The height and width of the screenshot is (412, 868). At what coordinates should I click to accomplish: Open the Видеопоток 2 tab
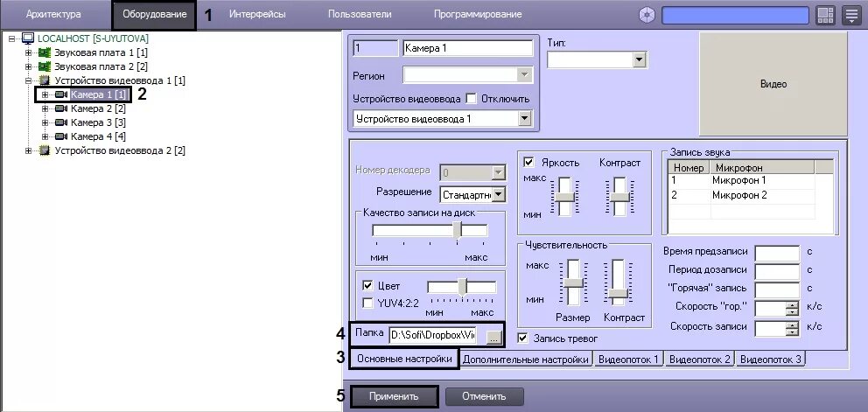700,360
